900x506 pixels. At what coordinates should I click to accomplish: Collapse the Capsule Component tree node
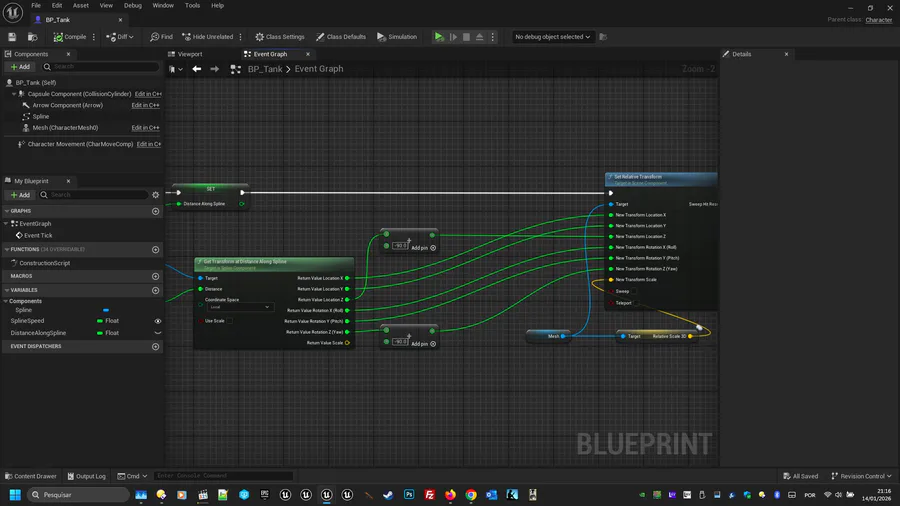tap(14, 94)
